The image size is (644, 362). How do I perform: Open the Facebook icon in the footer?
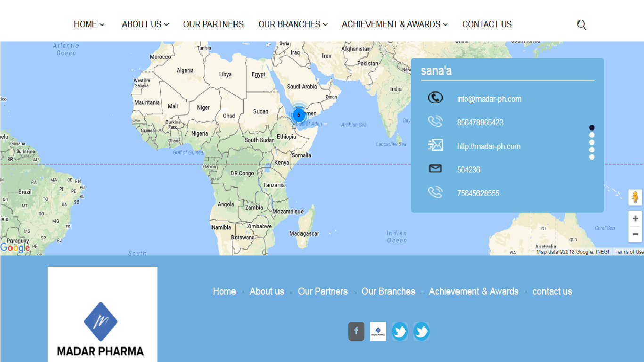tap(356, 331)
